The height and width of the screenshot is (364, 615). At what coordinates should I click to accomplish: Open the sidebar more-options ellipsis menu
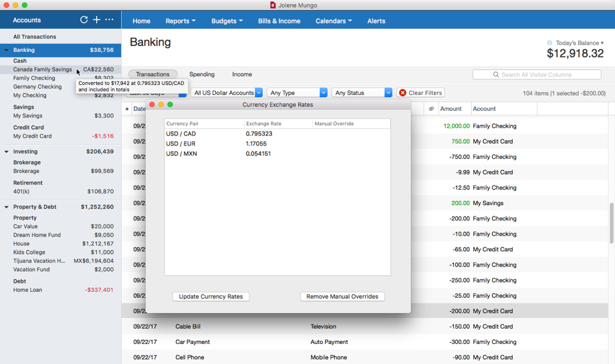(109, 19)
